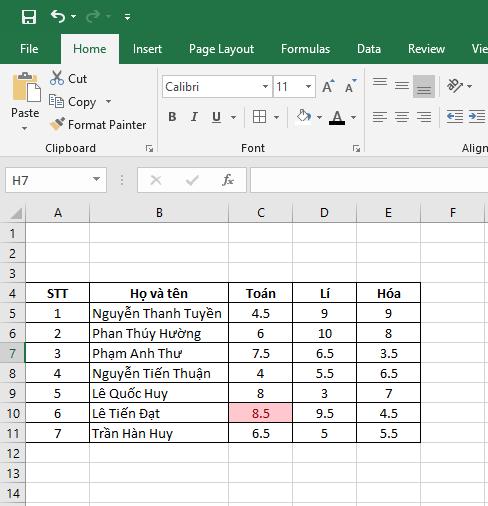
Task: Select row 10 header
Action: point(13,414)
